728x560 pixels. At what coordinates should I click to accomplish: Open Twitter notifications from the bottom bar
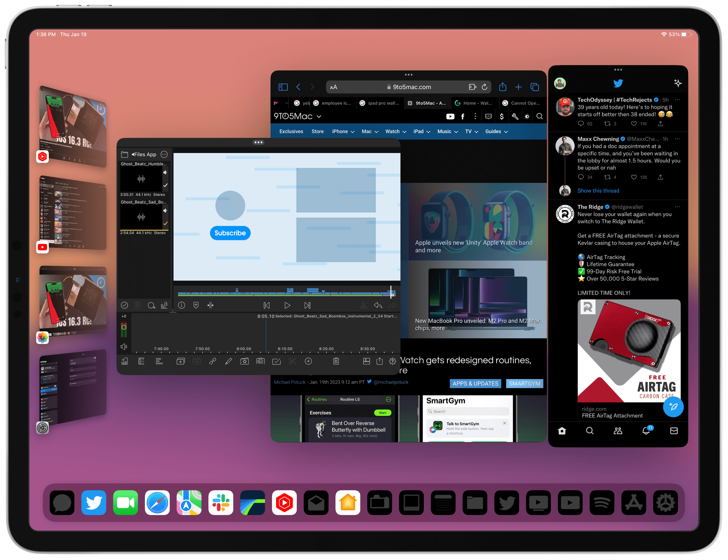click(646, 431)
